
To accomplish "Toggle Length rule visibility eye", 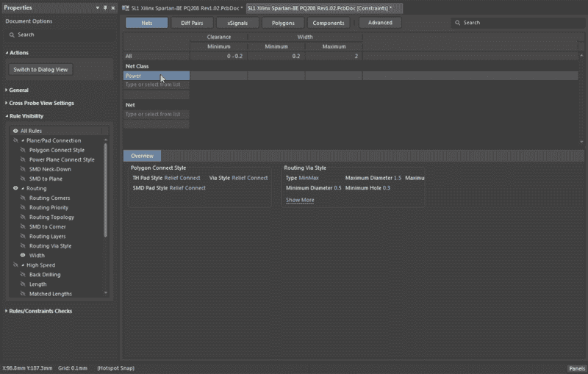I will [x=23, y=284].
